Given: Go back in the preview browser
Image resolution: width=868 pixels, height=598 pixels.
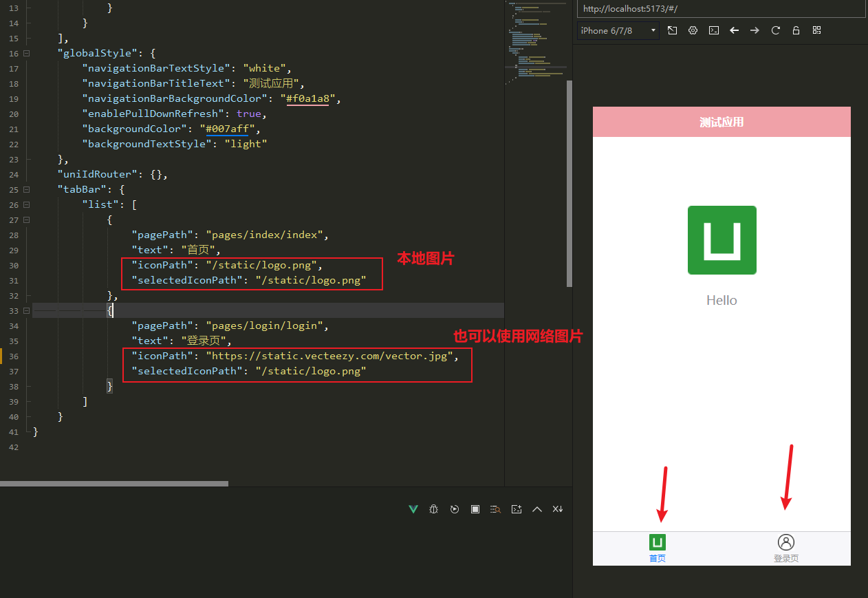Looking at the screenshot, I should (735, 30).
